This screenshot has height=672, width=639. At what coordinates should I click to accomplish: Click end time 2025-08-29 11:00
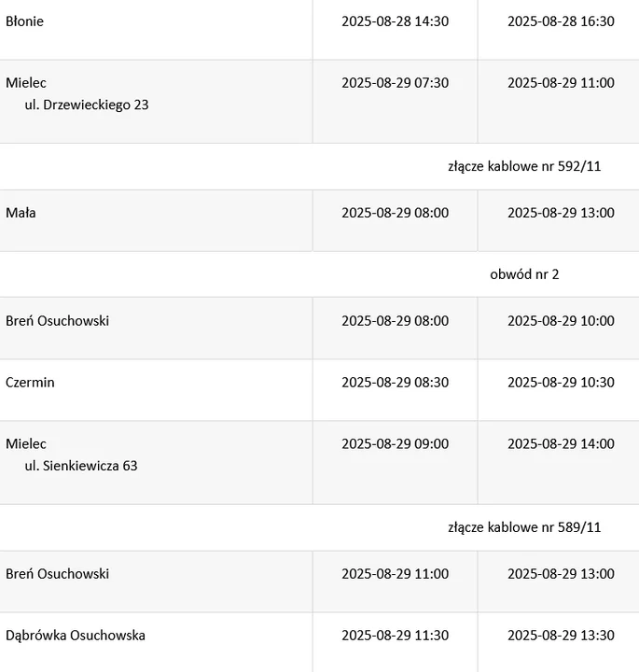tap(561, 83)
